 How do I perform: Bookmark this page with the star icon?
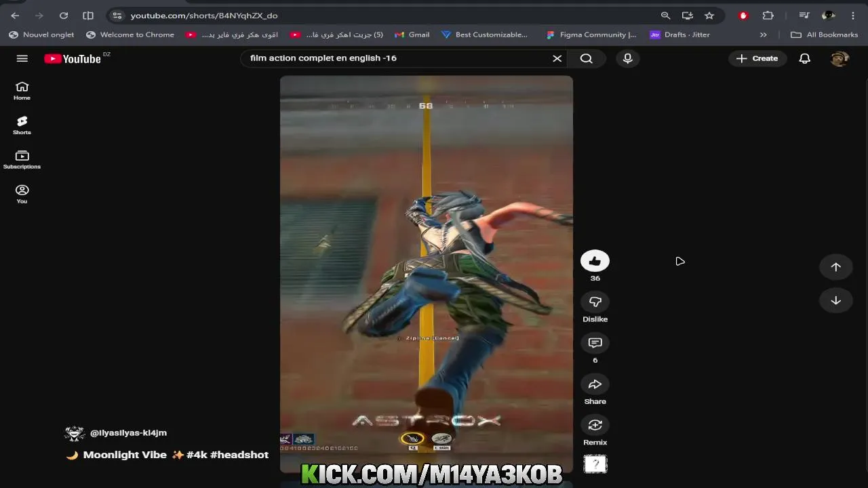point(709,16)
